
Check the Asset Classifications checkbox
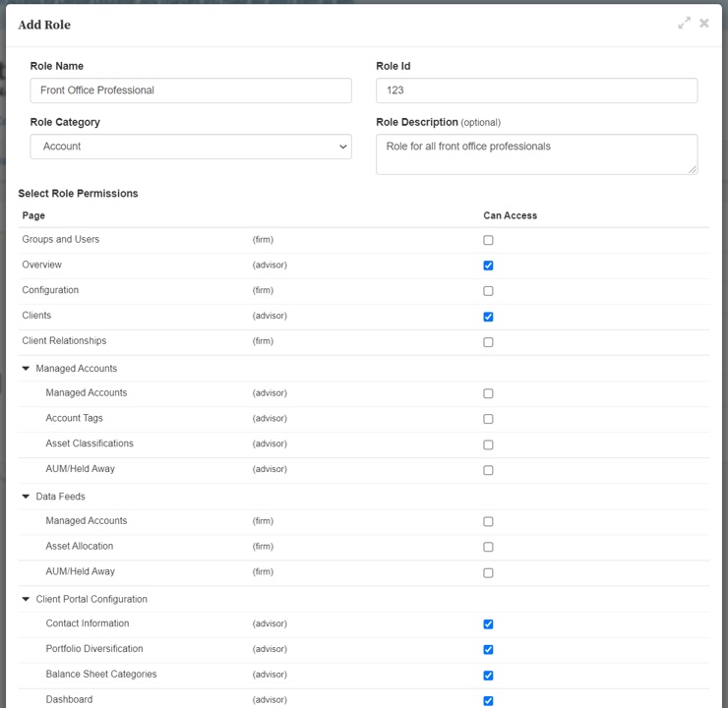click(x=488, y=444)
